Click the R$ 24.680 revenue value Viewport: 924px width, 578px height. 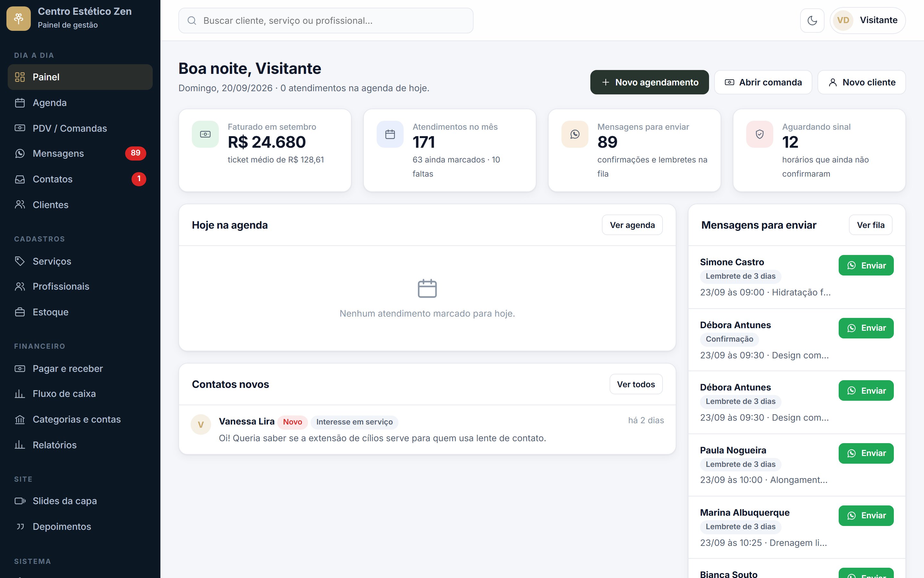coord(267,142)
